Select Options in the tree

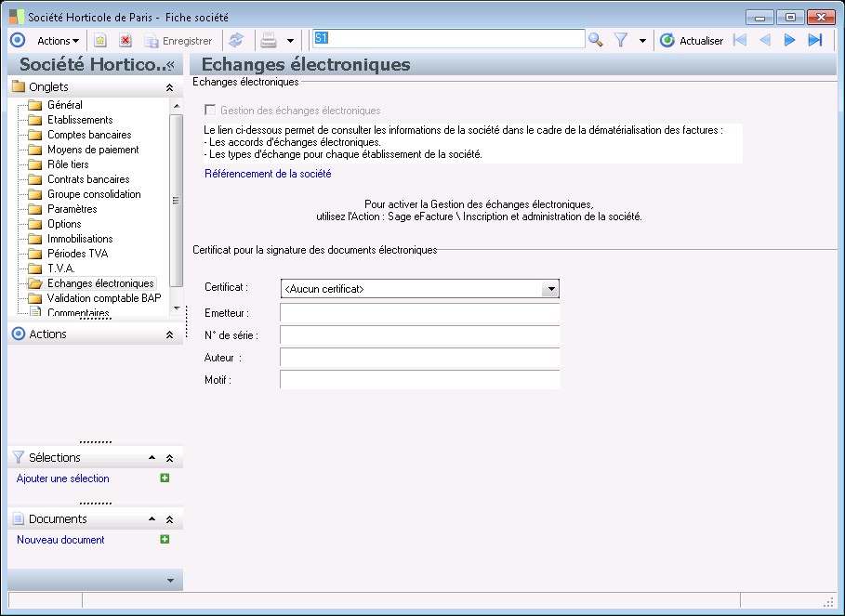tap(64, 224)
